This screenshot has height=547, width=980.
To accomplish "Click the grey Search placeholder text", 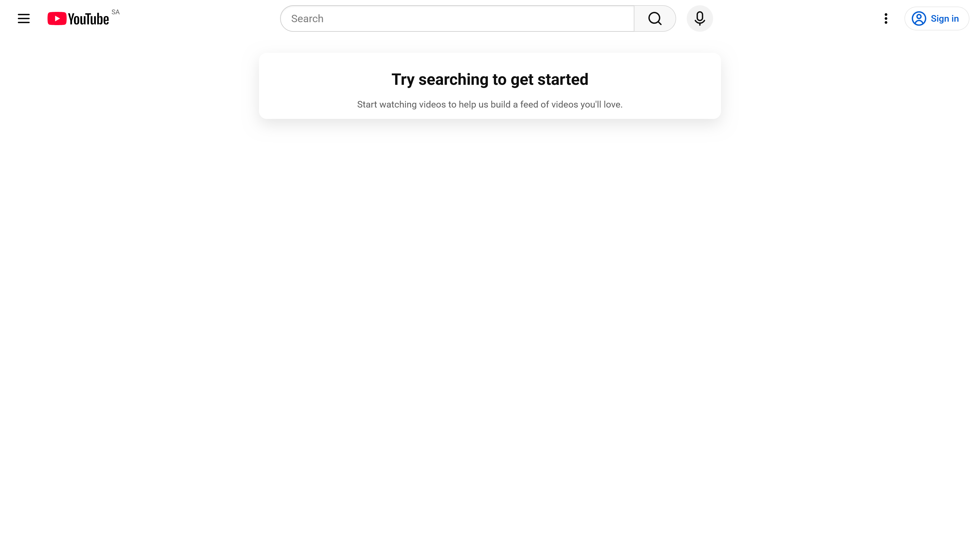I will (x=307, y=19).
